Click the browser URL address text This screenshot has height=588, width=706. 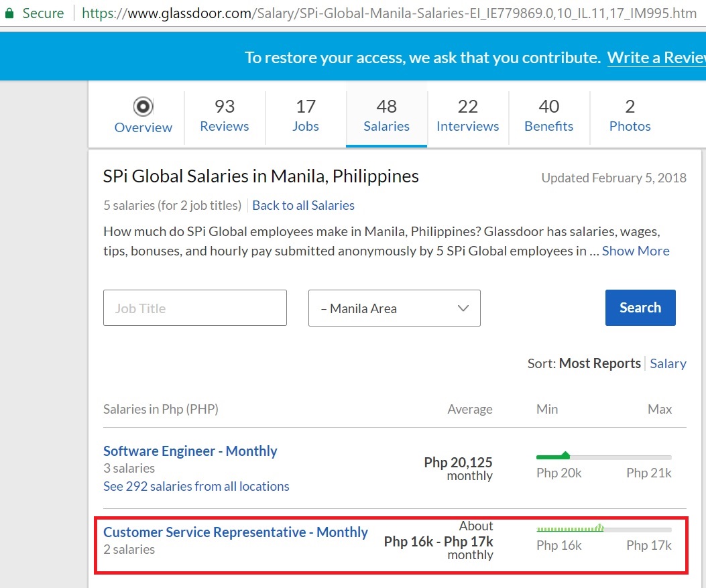[389, 13]
